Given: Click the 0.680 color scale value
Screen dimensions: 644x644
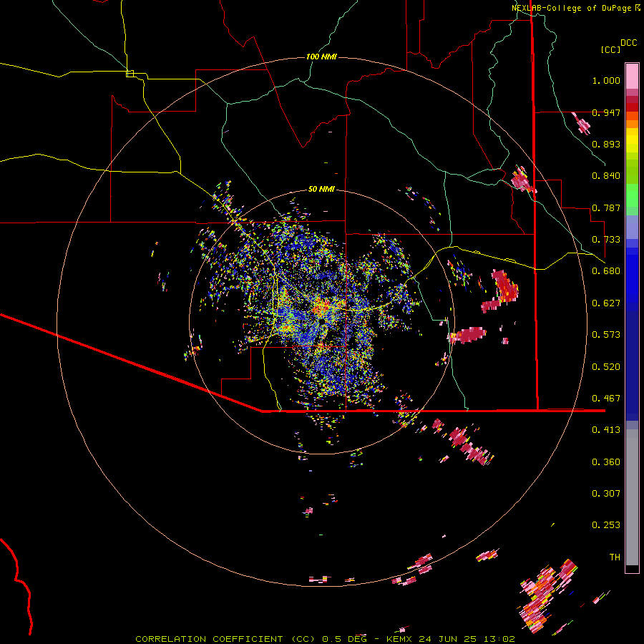Looking at the screenshot, I should [606, 271].
